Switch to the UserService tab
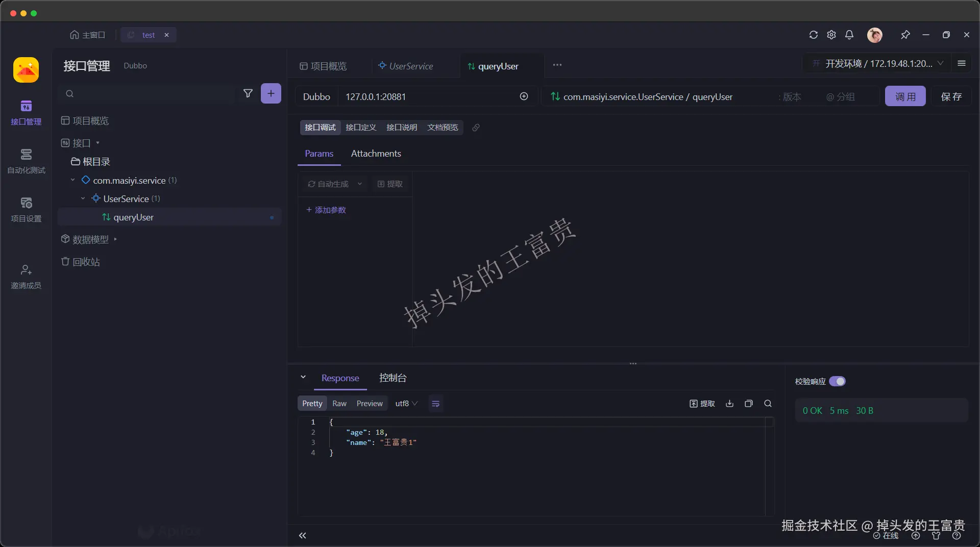 [406, 66]
